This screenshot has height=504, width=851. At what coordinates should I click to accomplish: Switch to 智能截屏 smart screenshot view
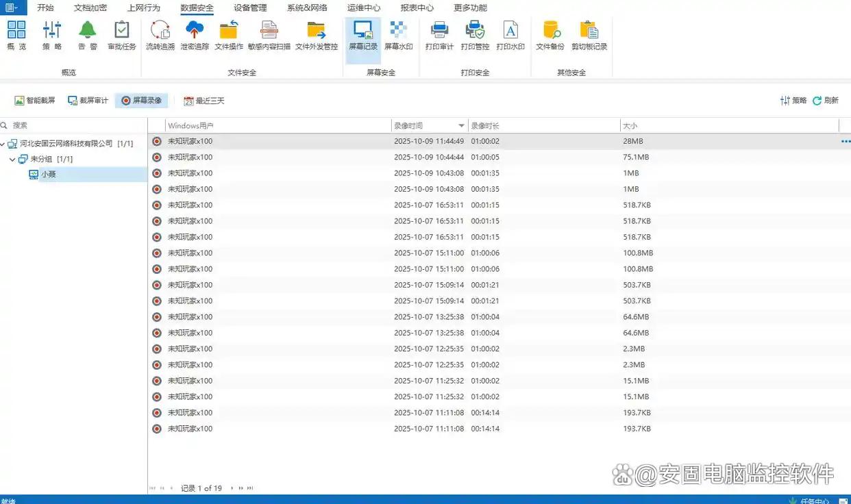point(35,101)
